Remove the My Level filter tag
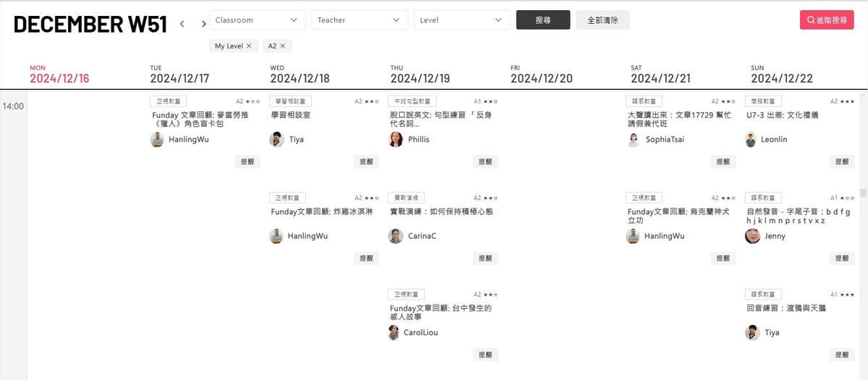This screenshot has width=868, height=380. [x=249, y=46]
